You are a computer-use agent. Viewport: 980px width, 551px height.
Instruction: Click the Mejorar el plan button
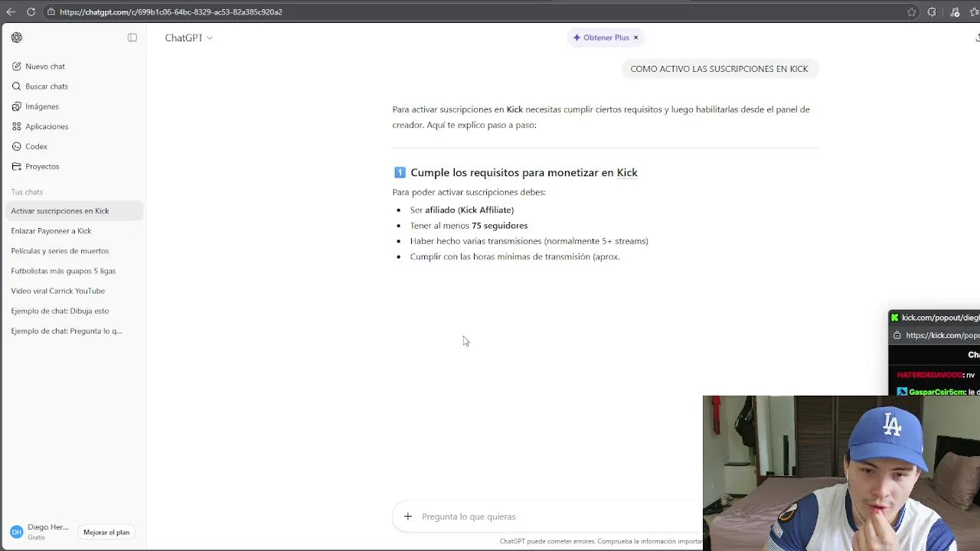(106, 532)
